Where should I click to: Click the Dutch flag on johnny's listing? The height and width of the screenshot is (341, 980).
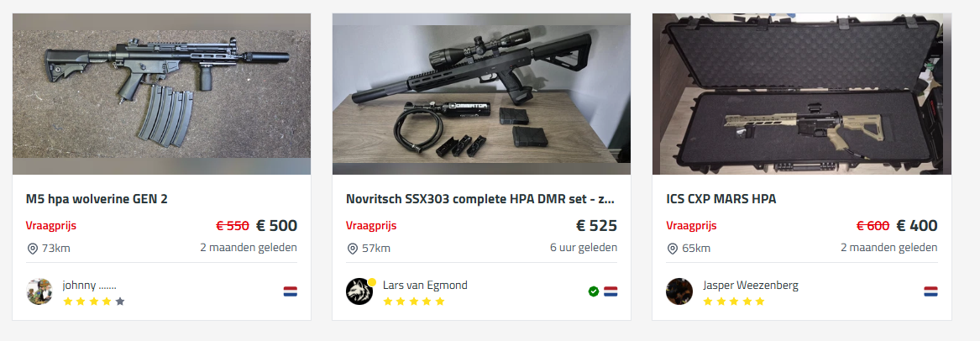point(290,291)
